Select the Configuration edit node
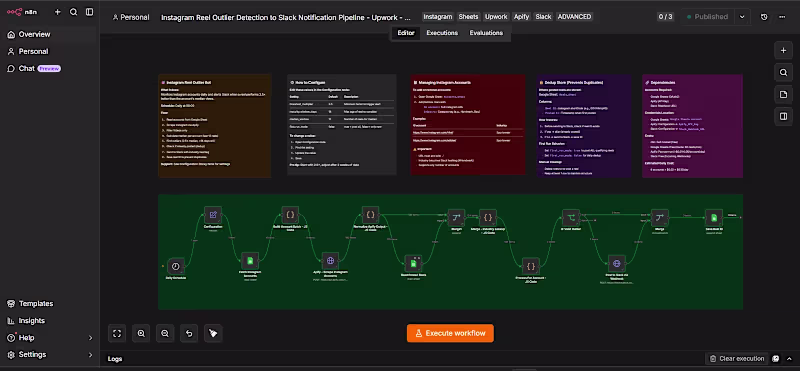This screenshot has width=800, height=371. coord(213,215)
